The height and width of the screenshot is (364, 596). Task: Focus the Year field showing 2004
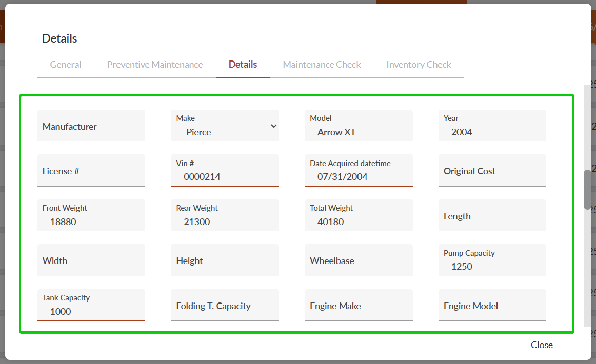(x=492, y=132)
